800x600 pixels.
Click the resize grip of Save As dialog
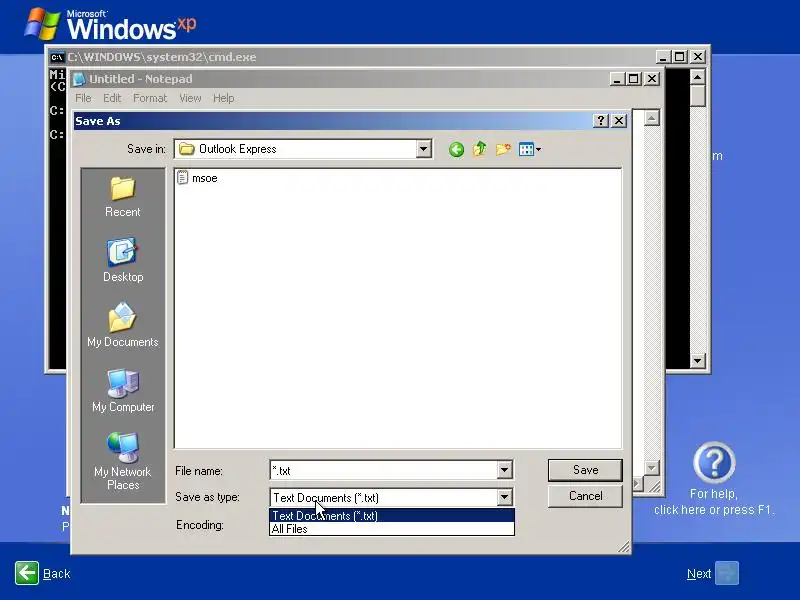point(623,547)
